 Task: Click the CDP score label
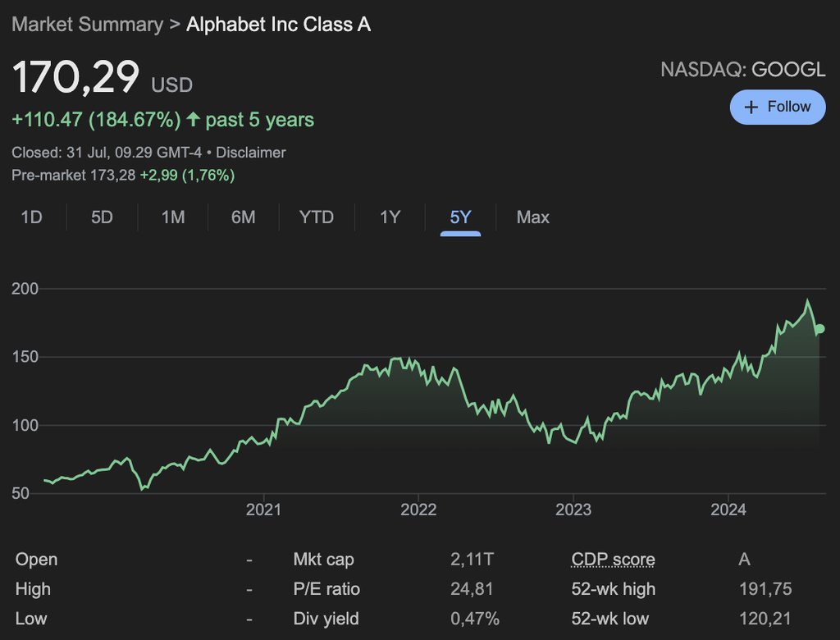pyautogui.click(x=613, y=560)
